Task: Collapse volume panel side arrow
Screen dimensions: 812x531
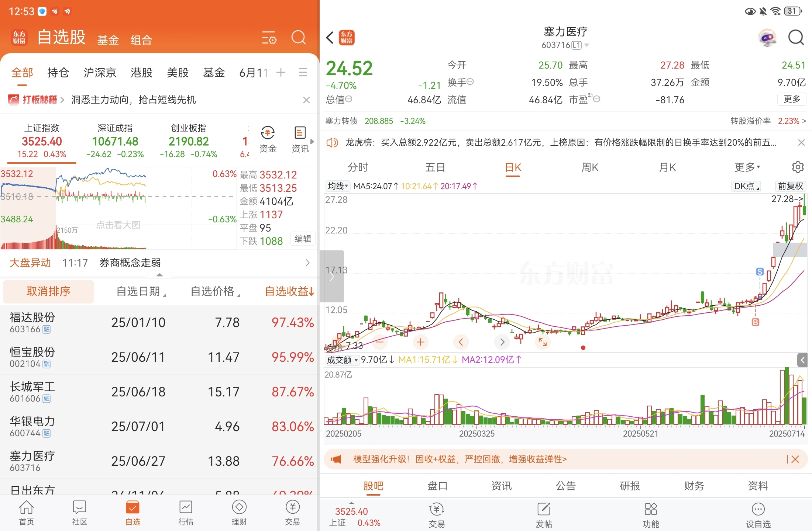Action: (802, 360)
